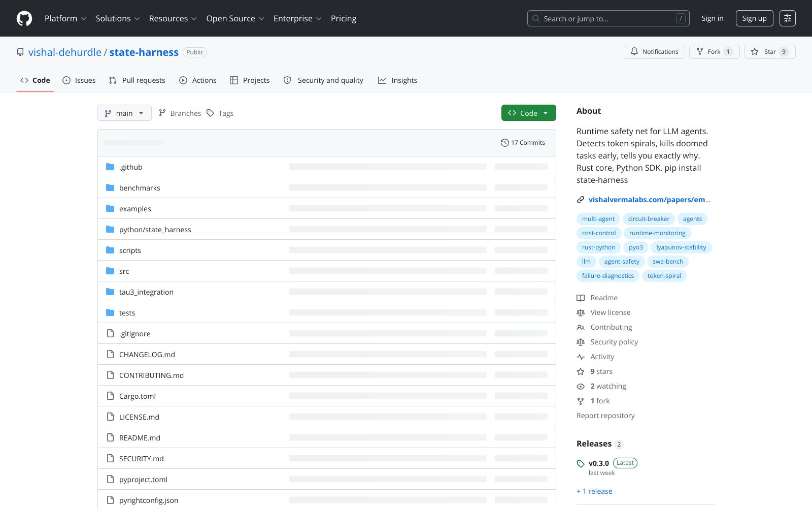Click the token-spiral topic tag
812x508 pixels.
point(664,276)
